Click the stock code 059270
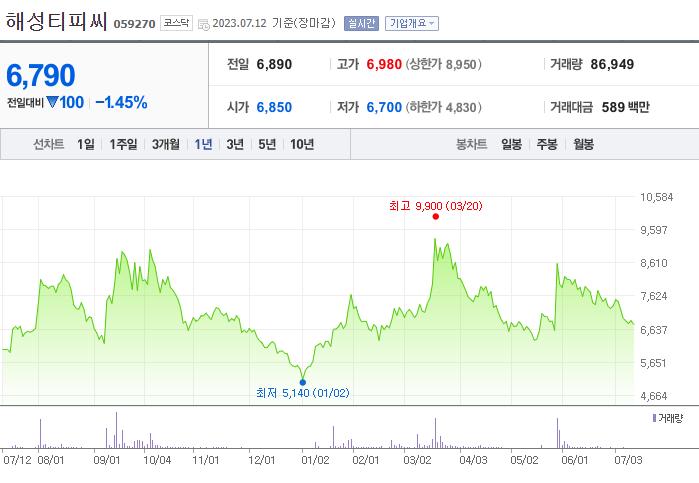The image size is (699, 483). click(134, 24)
